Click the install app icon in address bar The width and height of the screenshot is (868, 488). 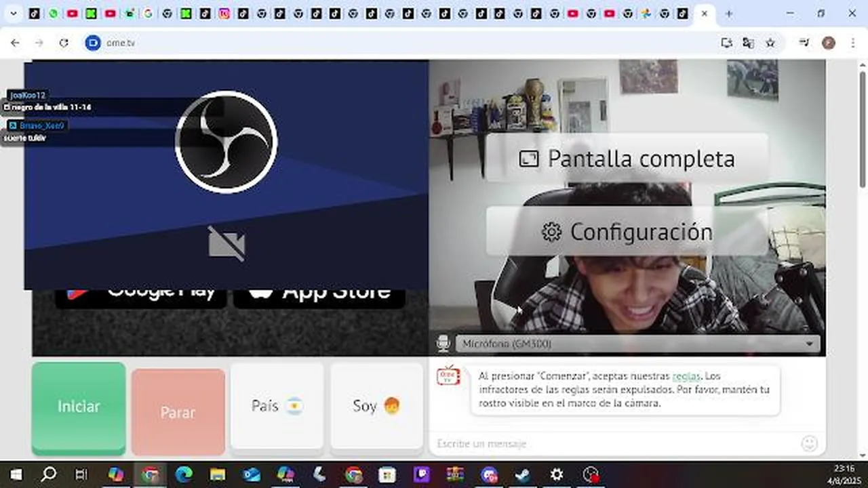727,43
